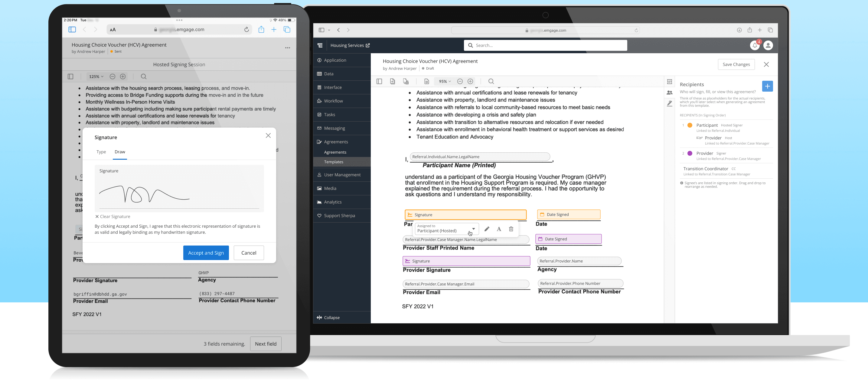Close the agreement template editor

point(766,64)
